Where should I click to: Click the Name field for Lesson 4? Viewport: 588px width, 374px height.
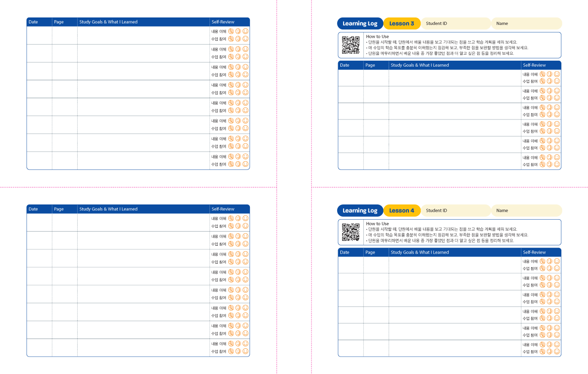(x=526, y=210)
